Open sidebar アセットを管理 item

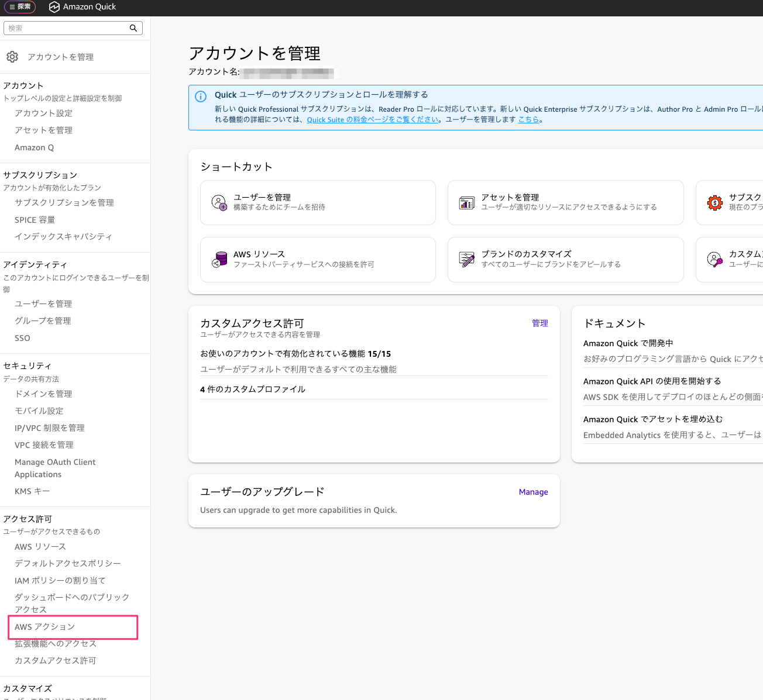[x=44, y=130]
